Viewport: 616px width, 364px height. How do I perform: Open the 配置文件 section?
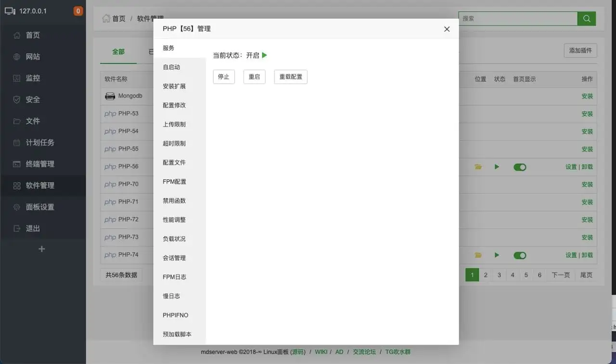click(180, 163)
